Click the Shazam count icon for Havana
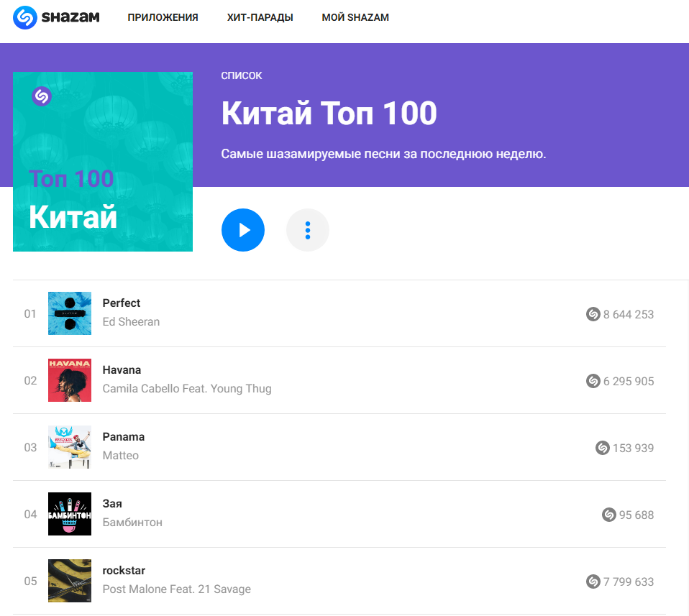This screenshot has height=616, width=689. pyautogui.click(x=593, y=381)
